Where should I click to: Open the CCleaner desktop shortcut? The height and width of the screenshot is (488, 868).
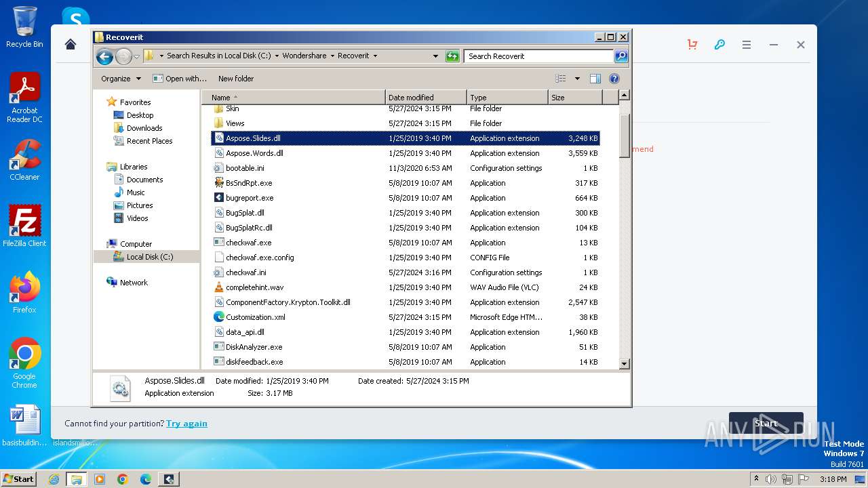pyautogui.click(x=24, y=160)
